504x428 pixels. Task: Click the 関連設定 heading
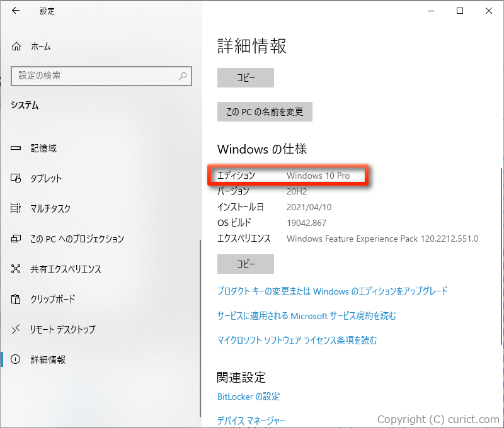(241, 377)
